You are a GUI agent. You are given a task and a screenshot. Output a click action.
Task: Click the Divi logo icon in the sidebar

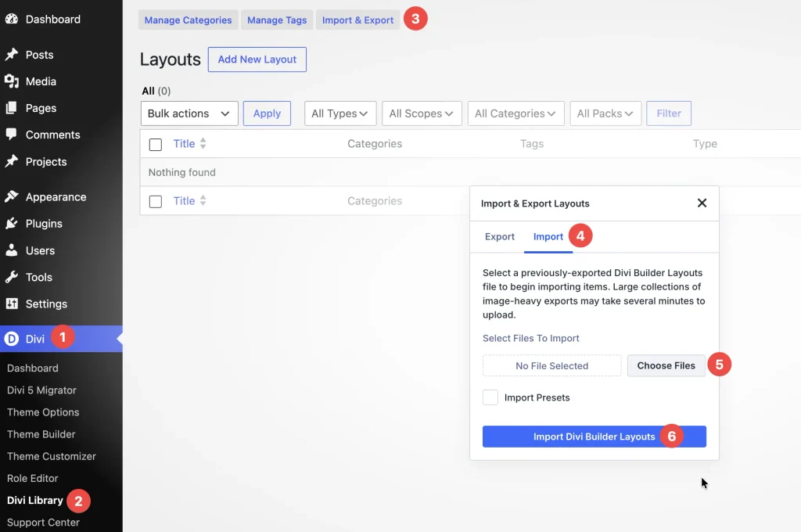12,339
